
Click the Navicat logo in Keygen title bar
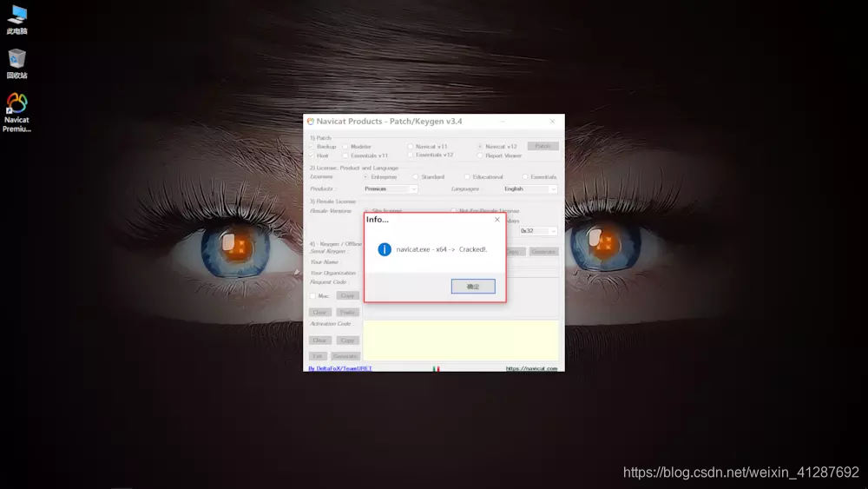[311, 122]
